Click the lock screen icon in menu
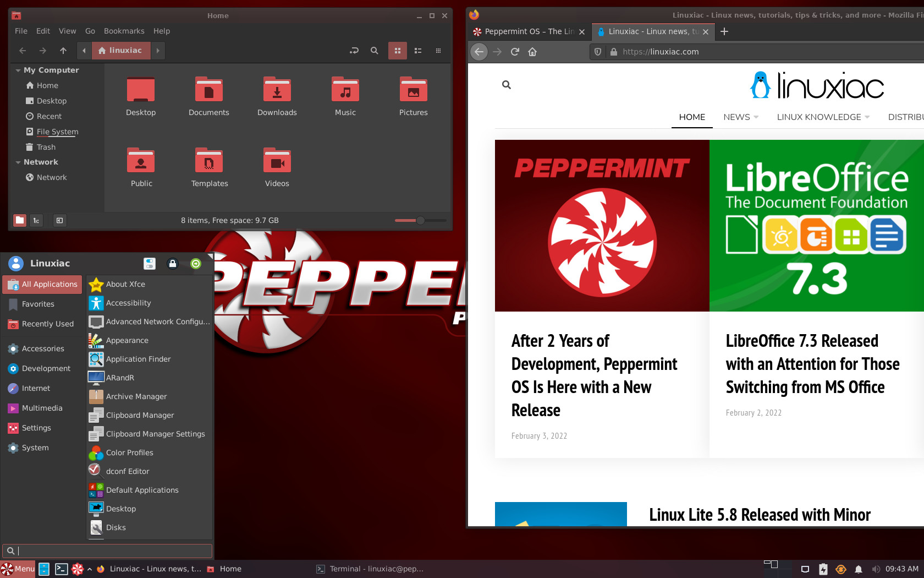Image resolution: width=924 pixels, height=578 pixels. tap(173, 264)
